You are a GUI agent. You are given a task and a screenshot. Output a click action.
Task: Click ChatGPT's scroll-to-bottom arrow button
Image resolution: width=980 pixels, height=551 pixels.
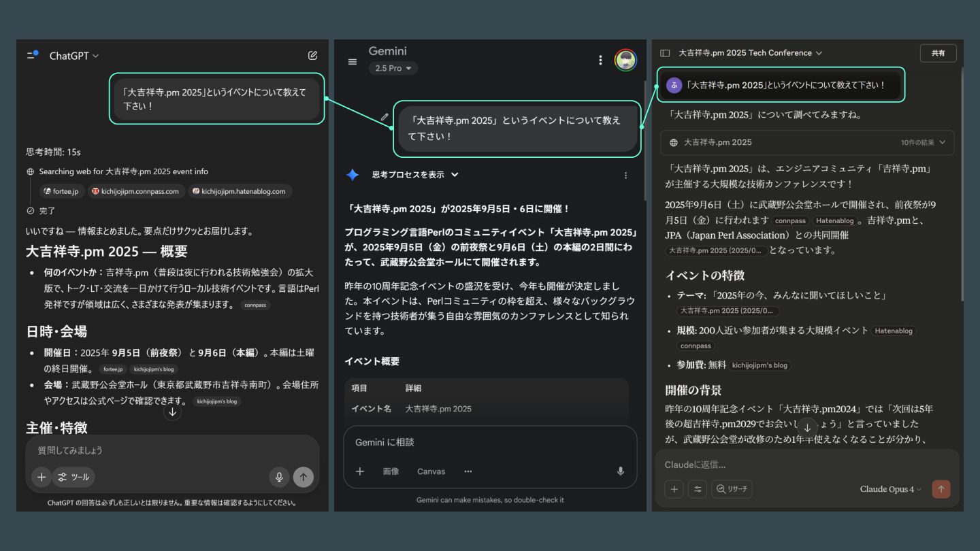pyautogui.click(x=172, y=412)
